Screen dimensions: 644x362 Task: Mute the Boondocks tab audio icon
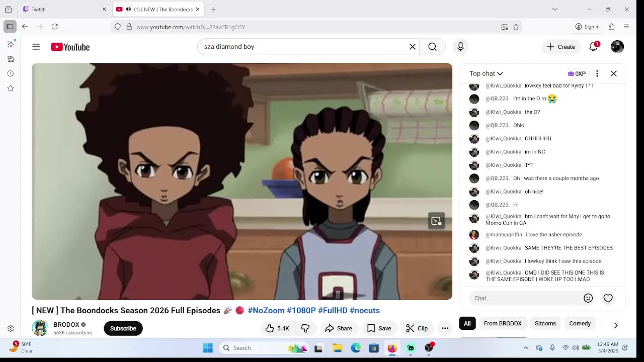click(x=128, y=9)
